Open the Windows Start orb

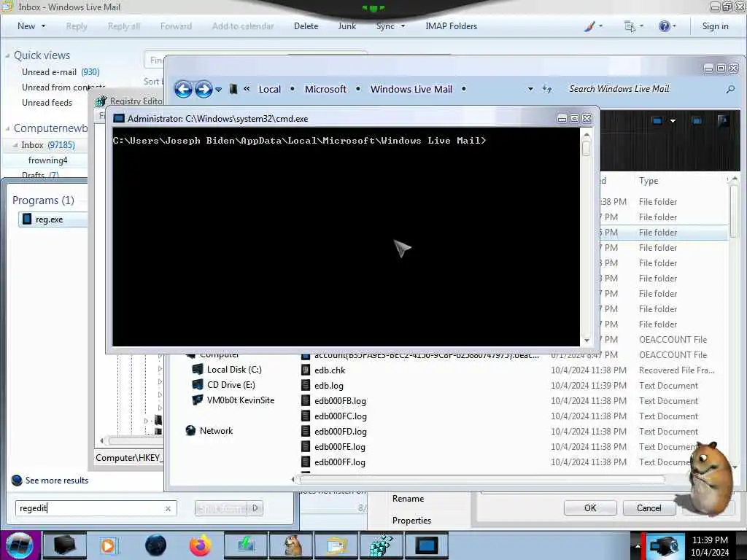pos(19,545)
